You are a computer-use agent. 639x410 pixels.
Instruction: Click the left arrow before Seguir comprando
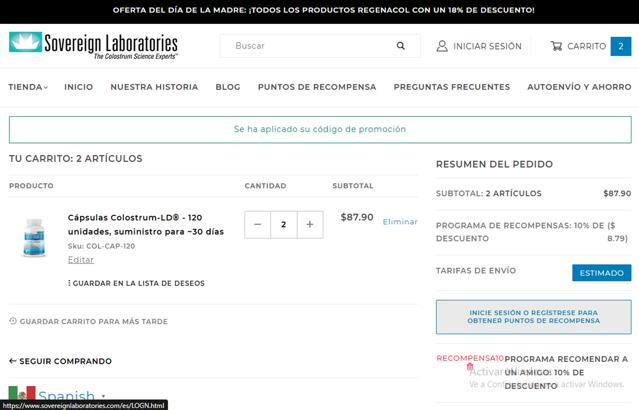(x=13, y=361)
